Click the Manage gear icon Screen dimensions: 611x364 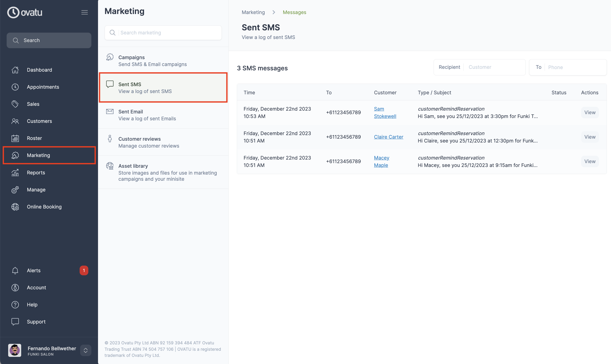15,190
